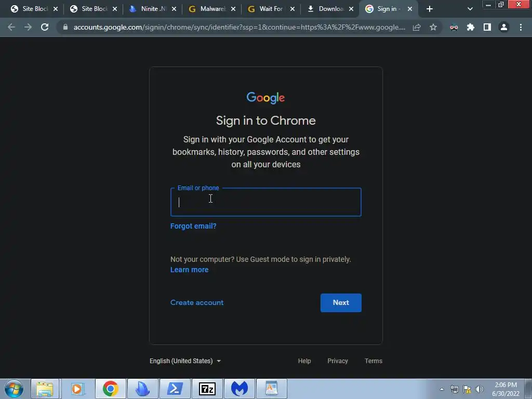The height and width of the screenshot is (399, 532).
Task: Close the first Site Block tab
Action: 56,9
